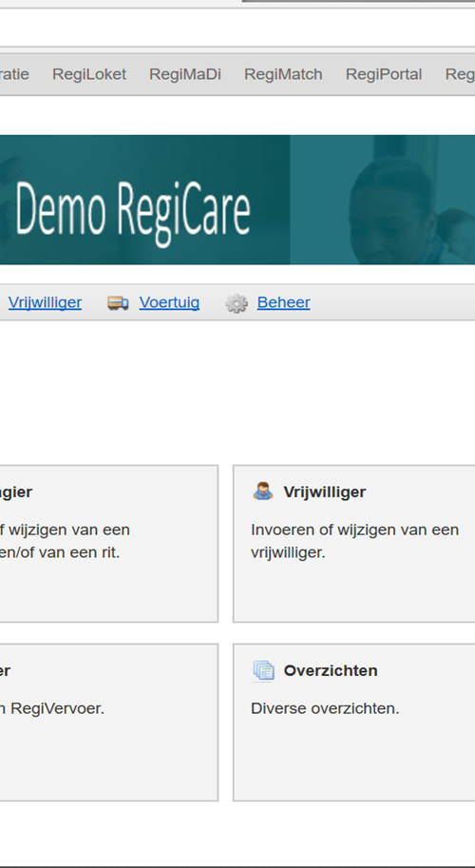Image resolution: width=475 pixels, height=868 pixels.
Task: Open the card mentioning RegiVervoer
Action: point(108,722)
